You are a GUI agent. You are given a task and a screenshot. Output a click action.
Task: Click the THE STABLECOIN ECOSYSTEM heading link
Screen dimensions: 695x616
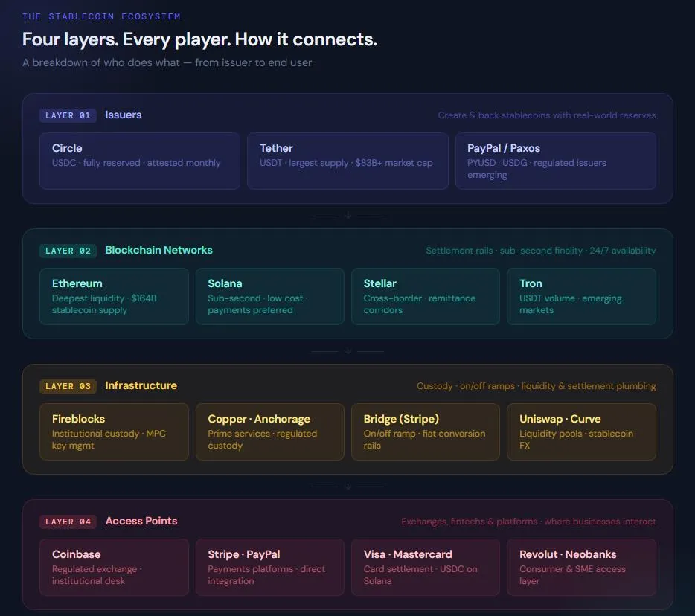pos(100,16)
